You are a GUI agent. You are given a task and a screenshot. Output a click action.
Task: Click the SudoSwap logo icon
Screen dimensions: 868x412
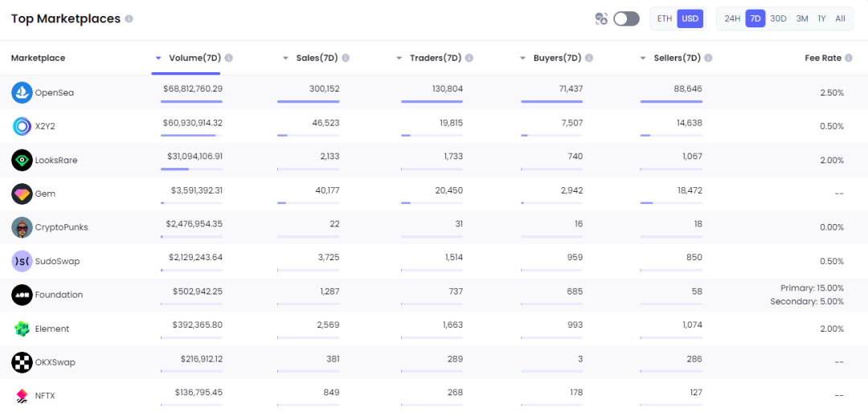click(23, 261)
